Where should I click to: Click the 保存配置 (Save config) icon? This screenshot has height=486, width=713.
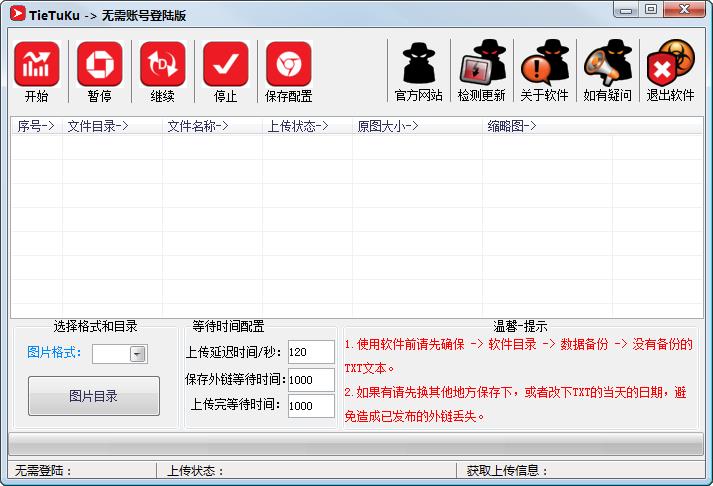(x=288, y=65)
